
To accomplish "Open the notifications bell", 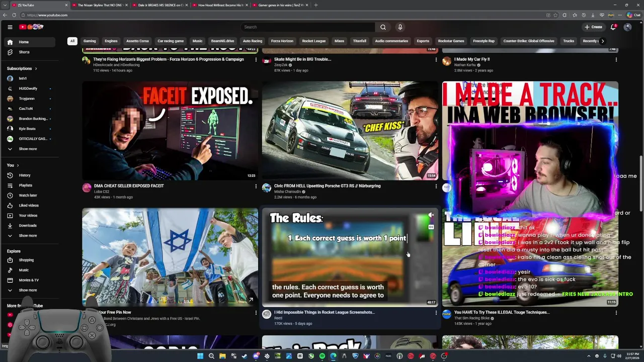I will point(613,27).
